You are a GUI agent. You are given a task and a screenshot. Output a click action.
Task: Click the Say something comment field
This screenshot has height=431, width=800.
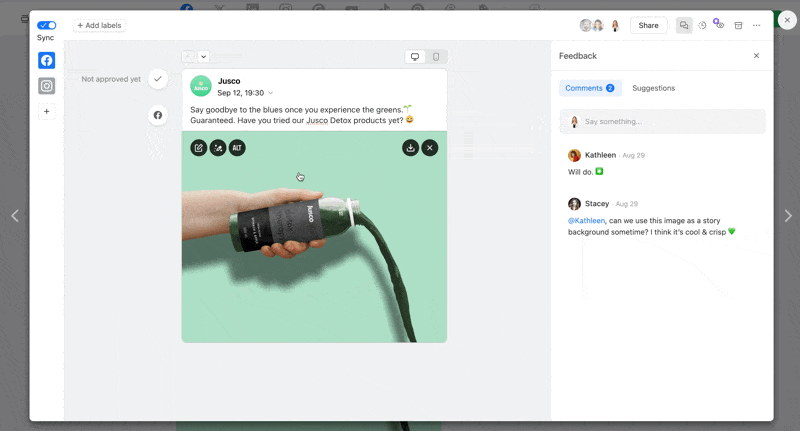pos(663,121)
